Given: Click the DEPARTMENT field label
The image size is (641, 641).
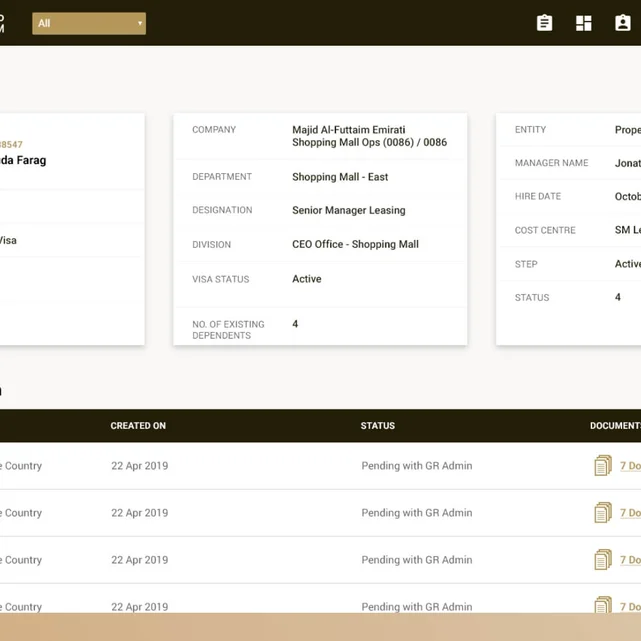Looking at the screenshot, I should [x=222, y=177].
